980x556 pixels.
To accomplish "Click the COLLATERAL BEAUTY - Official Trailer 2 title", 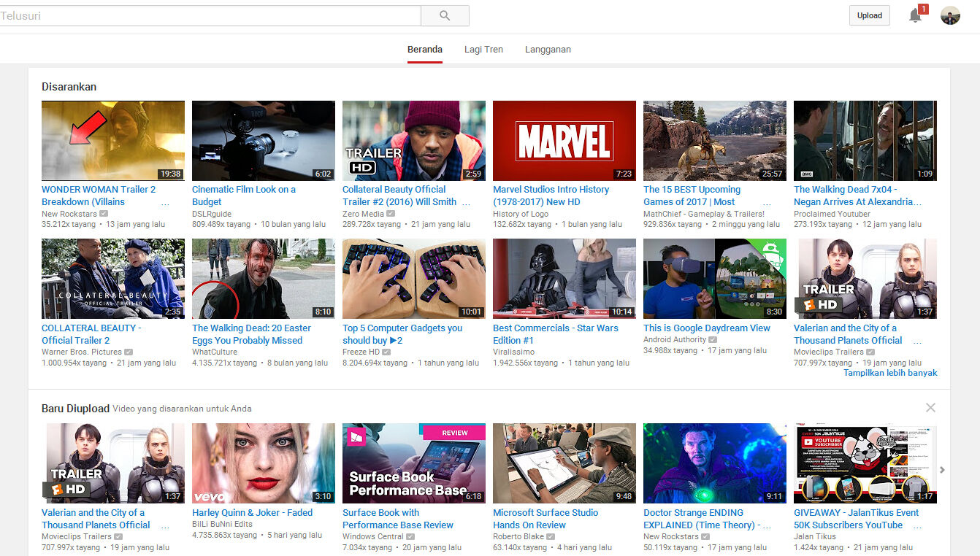I will (91, 334).
